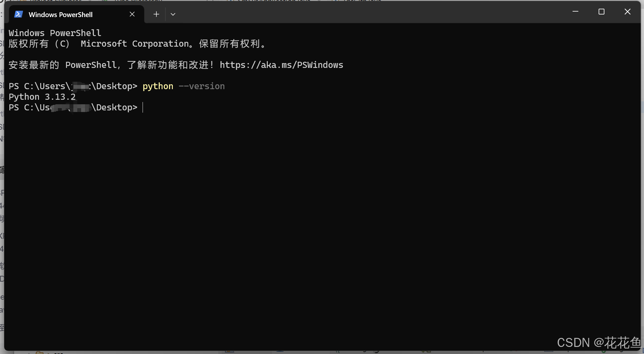Click the second Desktop> prompt path
The height and width of the screenshot is (354, 644).
(114, 107)
